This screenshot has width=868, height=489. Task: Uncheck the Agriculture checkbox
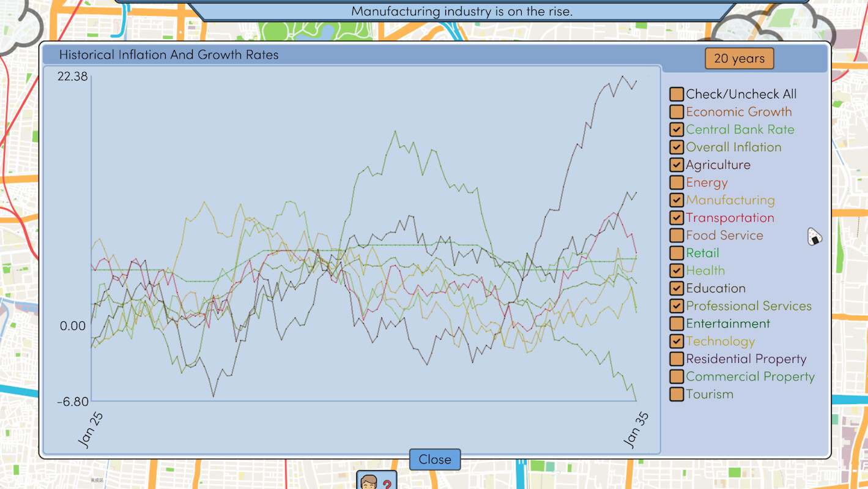[677, 165]
